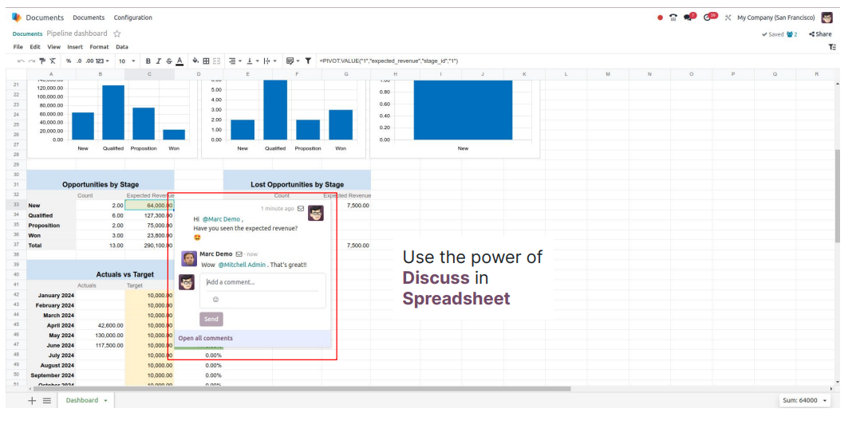Open the horizontal align dropdown

pos(235,61)
